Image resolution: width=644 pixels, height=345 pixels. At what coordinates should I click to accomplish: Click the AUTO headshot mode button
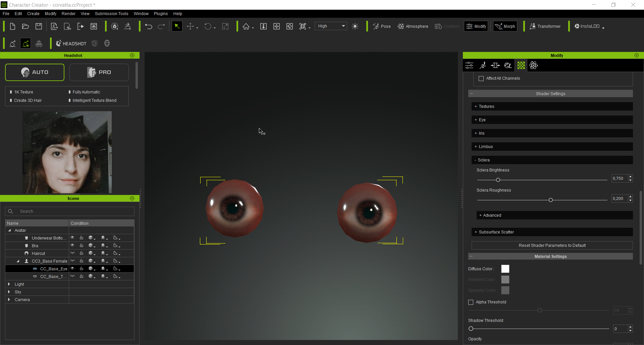(x=35, y=72)
